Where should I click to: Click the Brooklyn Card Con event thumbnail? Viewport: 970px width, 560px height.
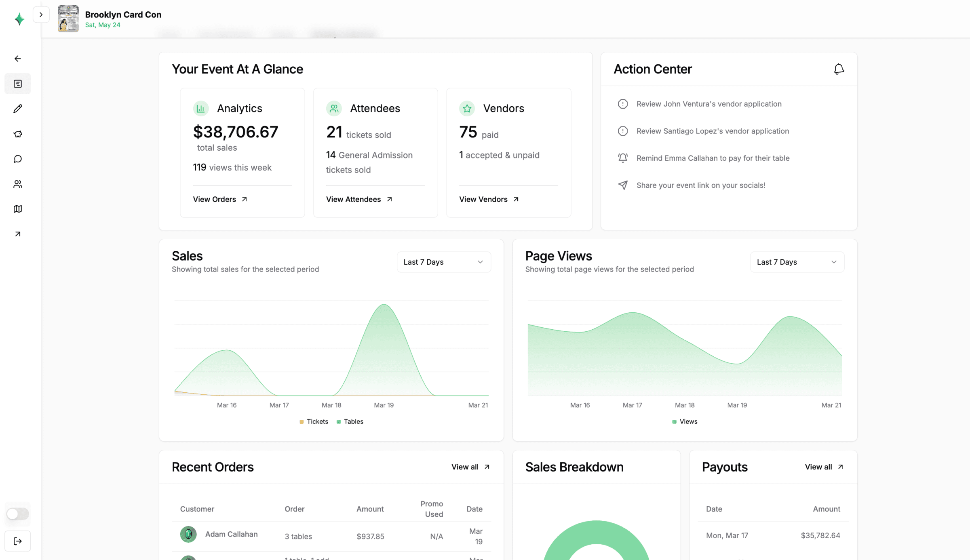point(68,19)
